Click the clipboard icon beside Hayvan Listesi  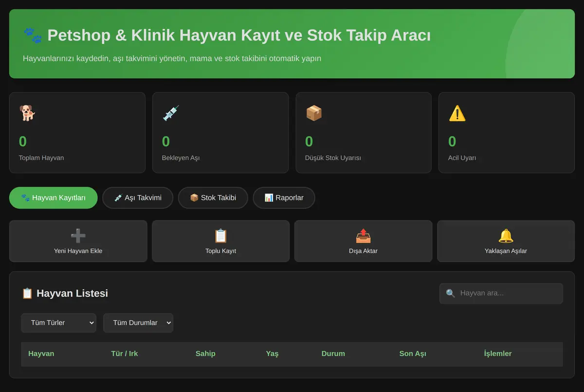point(27,293)
